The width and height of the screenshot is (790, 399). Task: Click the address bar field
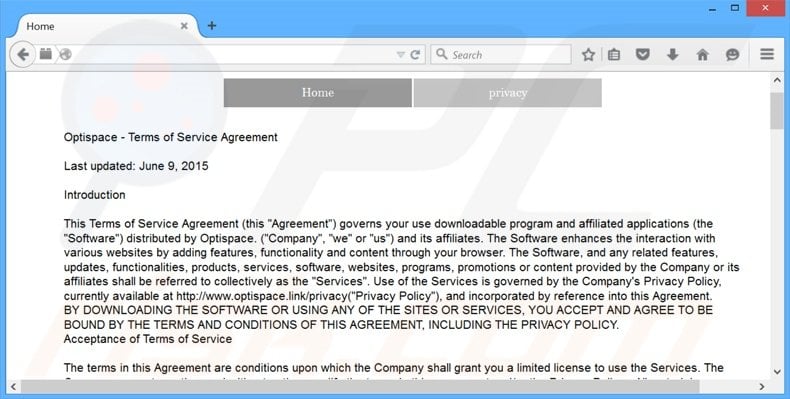coord(232,54)
